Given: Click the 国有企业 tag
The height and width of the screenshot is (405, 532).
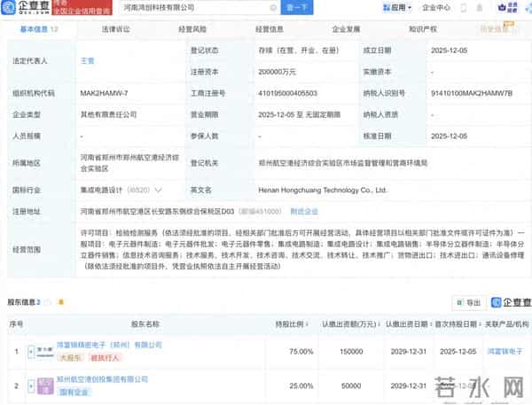Looking at the screenshot, I should point(74,393).
